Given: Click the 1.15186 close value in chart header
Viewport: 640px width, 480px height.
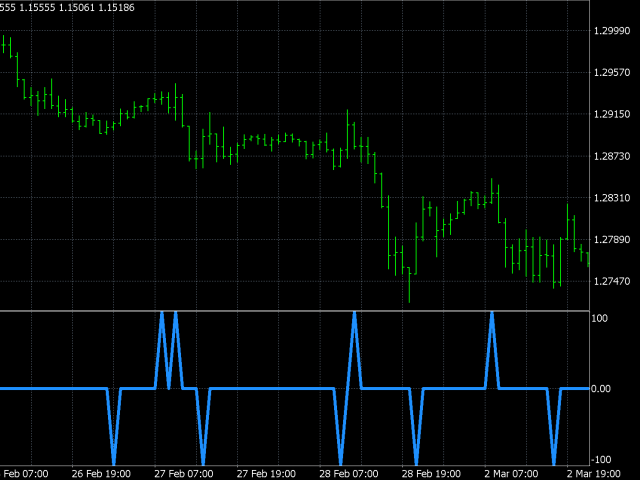Looking at the screenshot, I should pos(117,8).
